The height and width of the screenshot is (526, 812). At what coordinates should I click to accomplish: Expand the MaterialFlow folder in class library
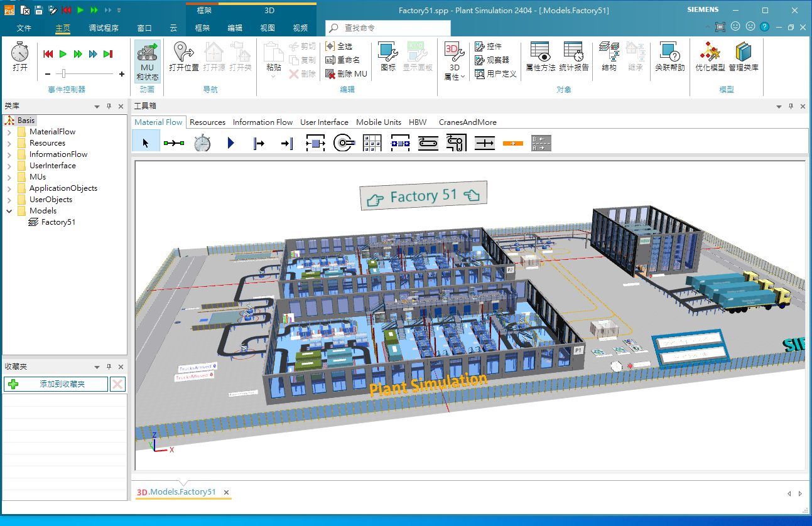9,132
